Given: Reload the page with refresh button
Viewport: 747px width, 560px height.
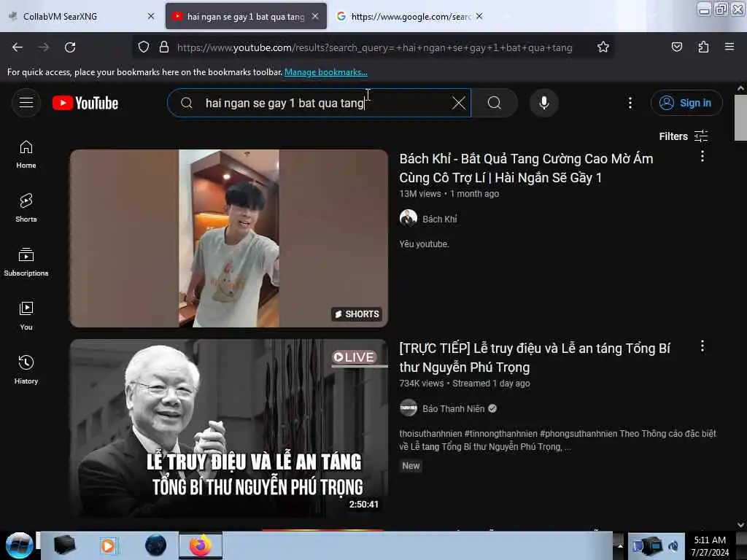Looking at the screenshot, I should 70,47.
